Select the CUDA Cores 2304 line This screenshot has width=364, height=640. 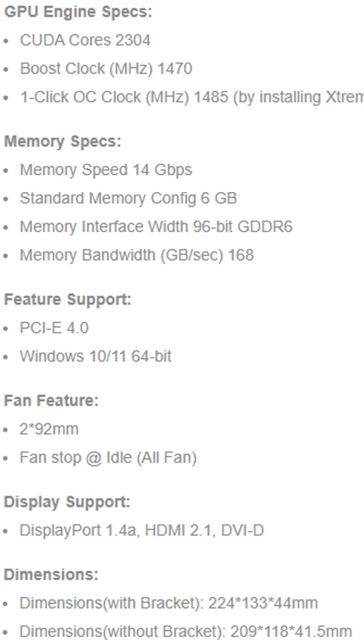pos(85,40)
